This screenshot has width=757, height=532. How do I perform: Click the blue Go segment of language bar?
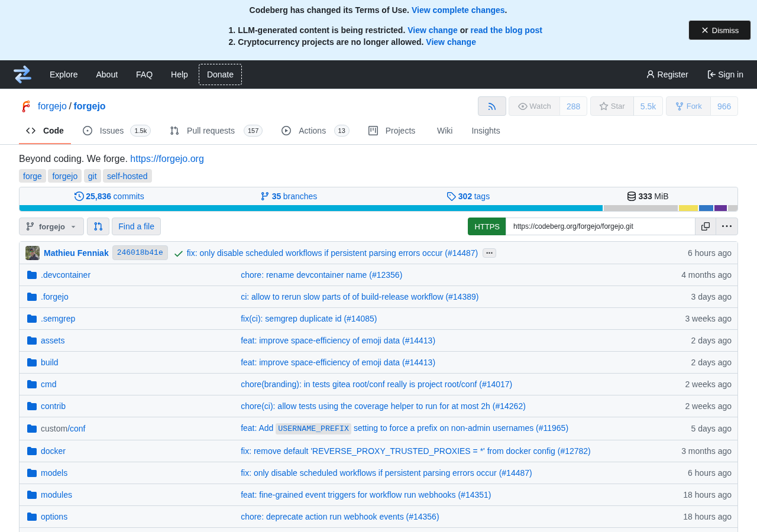[x=311, y=208]
